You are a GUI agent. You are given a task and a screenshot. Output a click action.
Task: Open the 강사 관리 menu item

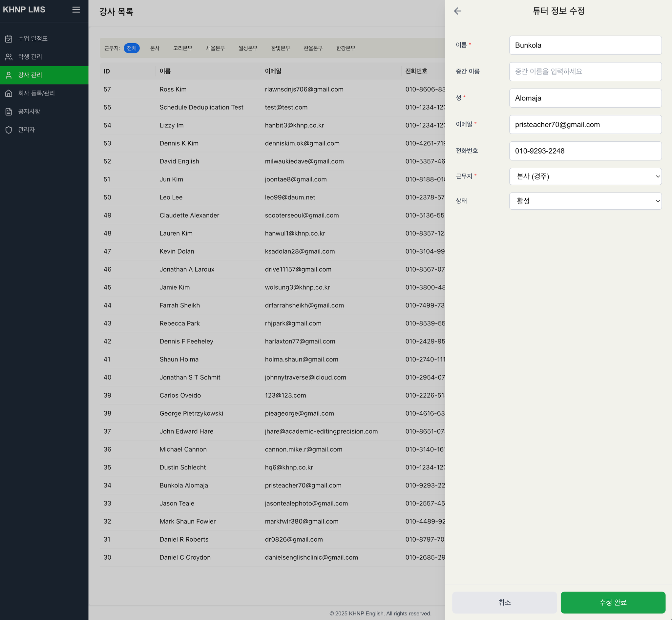pos(44,75)
